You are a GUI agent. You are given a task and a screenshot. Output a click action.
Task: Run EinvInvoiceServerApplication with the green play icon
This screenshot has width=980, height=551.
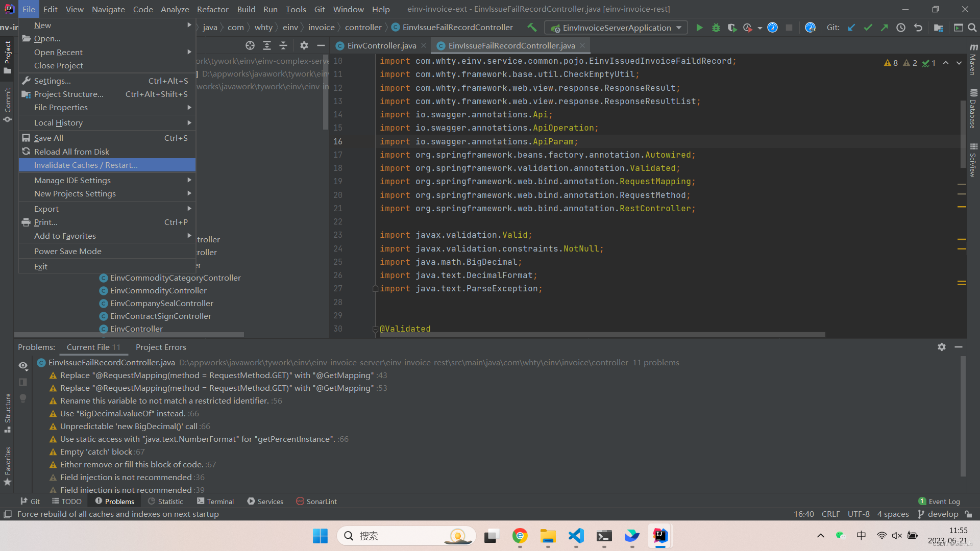pos(699,28)
